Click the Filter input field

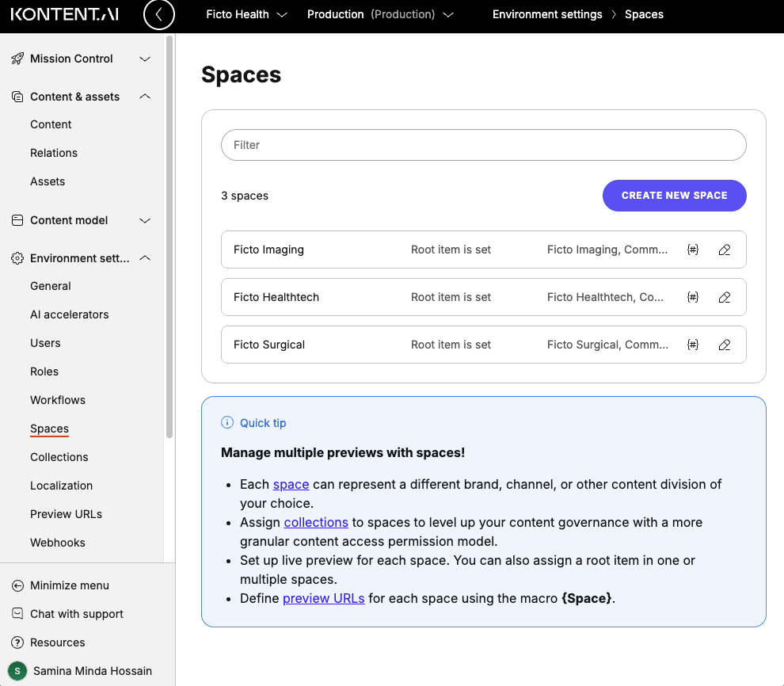[483, 145]
